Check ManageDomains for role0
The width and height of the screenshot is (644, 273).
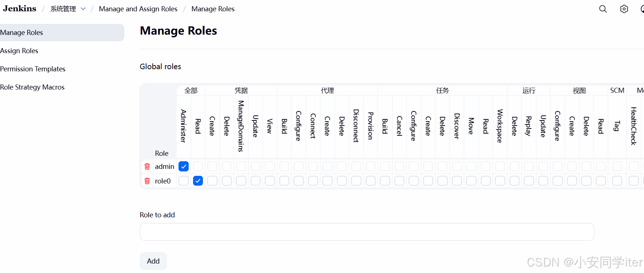241,181
